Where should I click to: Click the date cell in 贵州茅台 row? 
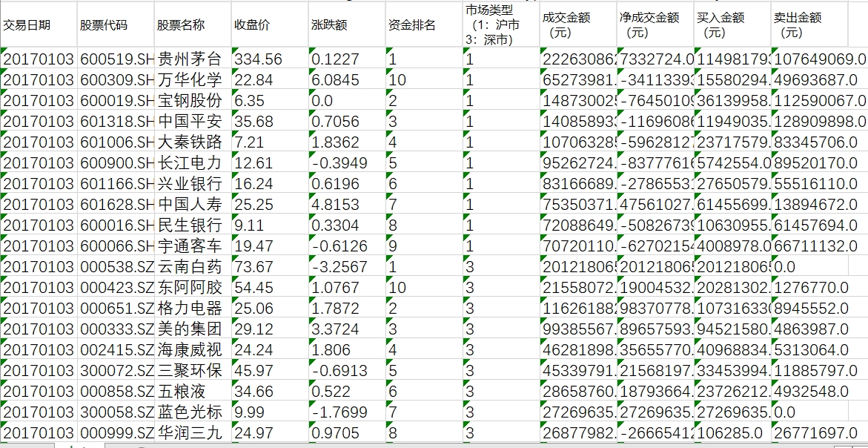tap(39, 58)
